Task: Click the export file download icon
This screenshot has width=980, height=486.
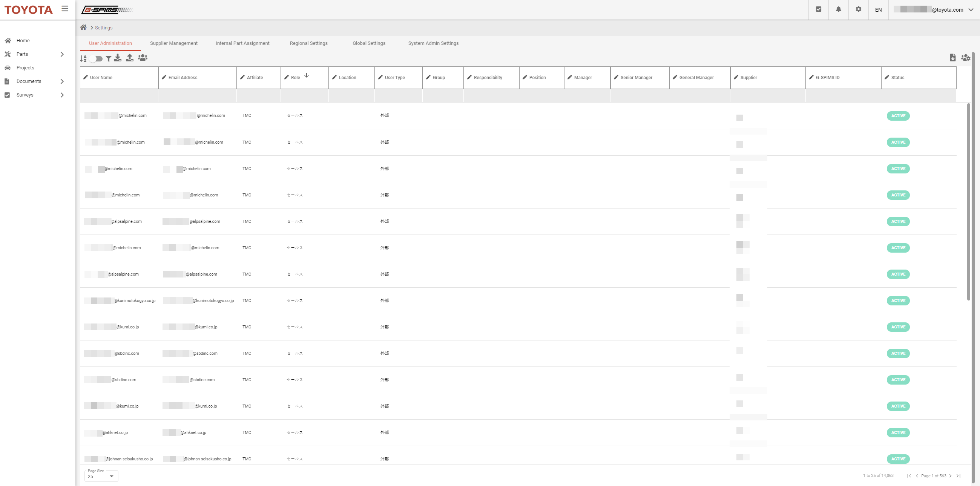Action: tap(952, 58)
